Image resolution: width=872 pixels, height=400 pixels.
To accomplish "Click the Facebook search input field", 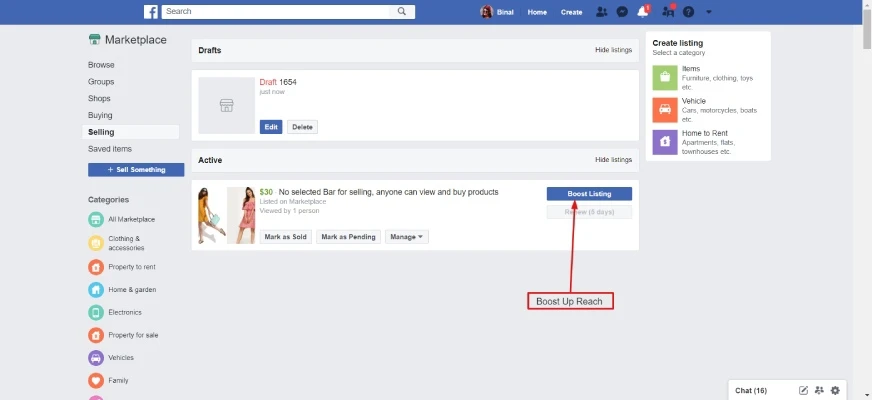I will coord(275,12).
